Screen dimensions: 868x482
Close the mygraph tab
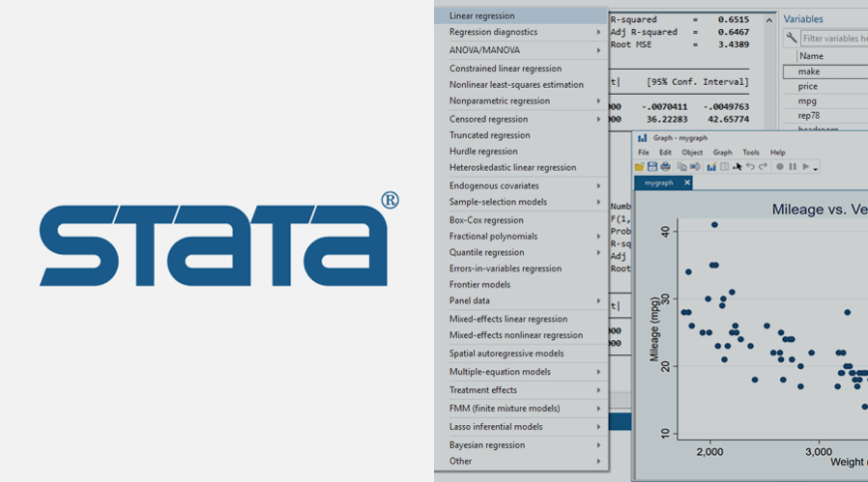(x=687, y=183)
